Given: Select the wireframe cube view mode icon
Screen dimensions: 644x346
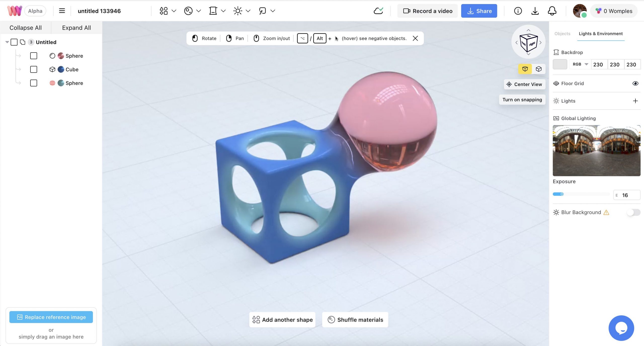Looking at the screenshot, I should [x=539, y=69].
